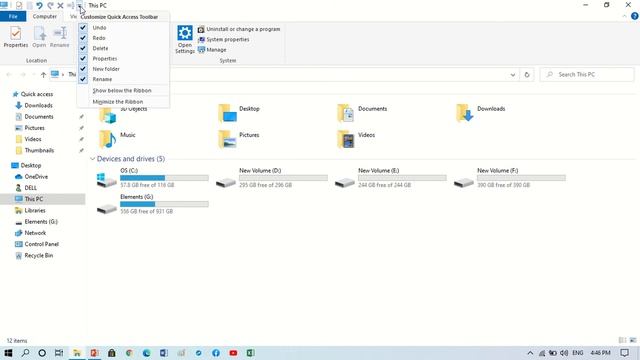Uncheck New folder in the Quick Access Toolbar menu
The height and width of the screenshot is (360, 640).
tap(123, 69)
